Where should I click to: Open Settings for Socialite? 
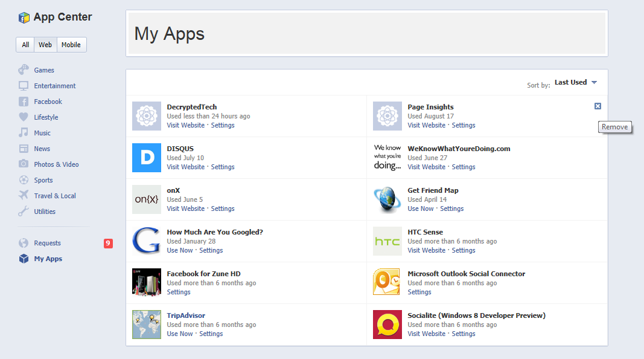tap(464, 334)
